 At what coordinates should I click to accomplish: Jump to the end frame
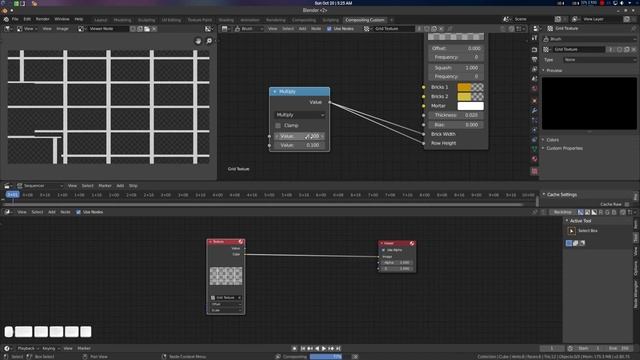pyautogui.click(x=338, y=349)
